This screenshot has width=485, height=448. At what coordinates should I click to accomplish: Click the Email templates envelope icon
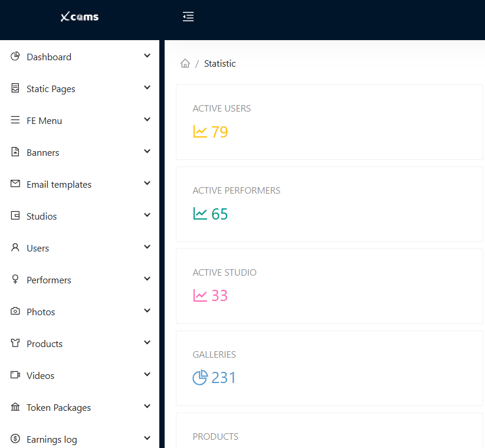pyautogui.click(x=14, y=183)
